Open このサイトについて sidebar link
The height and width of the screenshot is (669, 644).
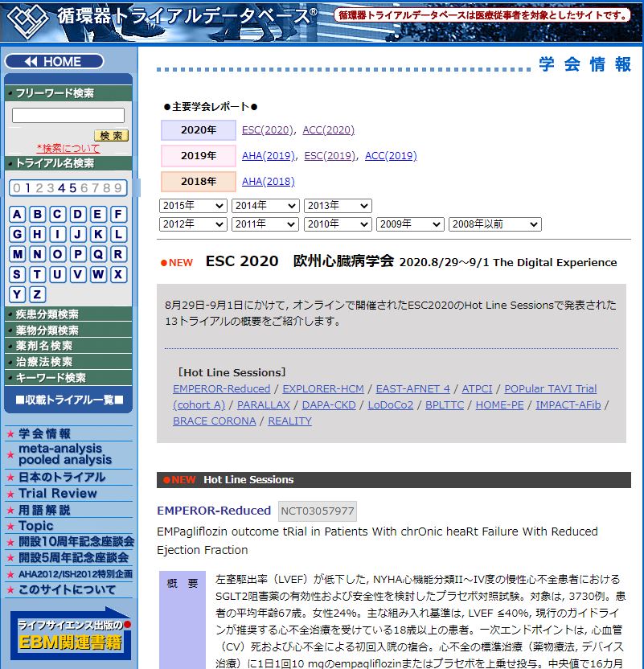(67, 589)
